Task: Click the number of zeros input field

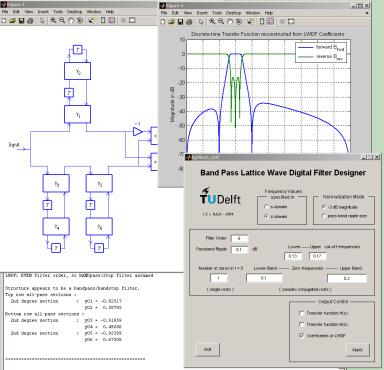Action: click(219, 278)
